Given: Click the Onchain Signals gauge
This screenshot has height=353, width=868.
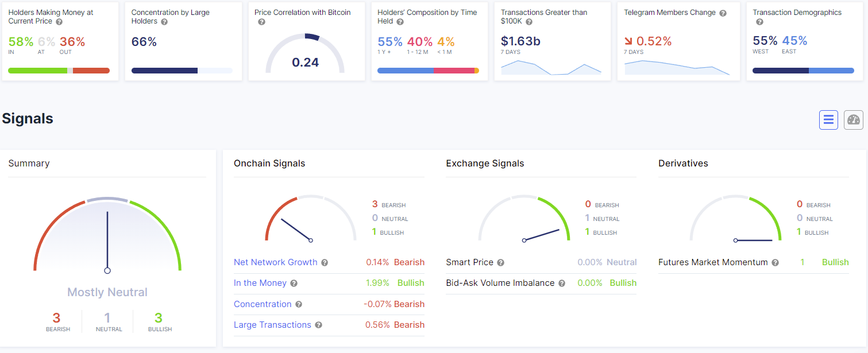Looking at the screenshot, I should click(311, 218).
